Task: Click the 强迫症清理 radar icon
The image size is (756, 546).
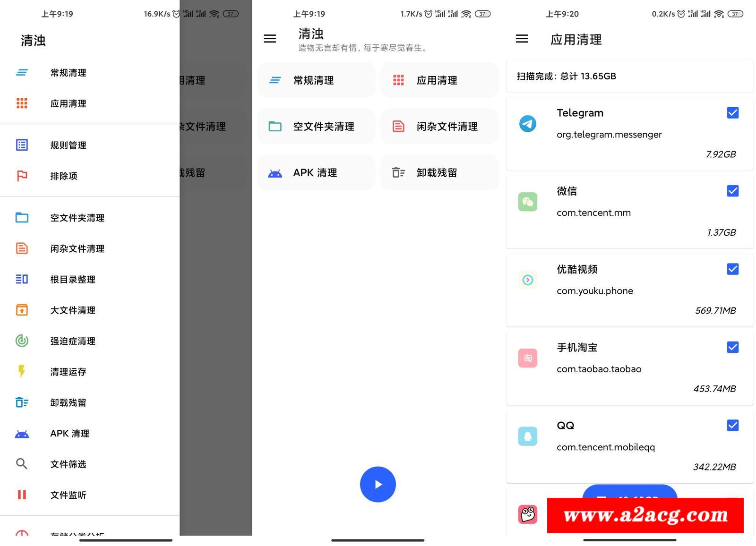Action: (22, 341)
